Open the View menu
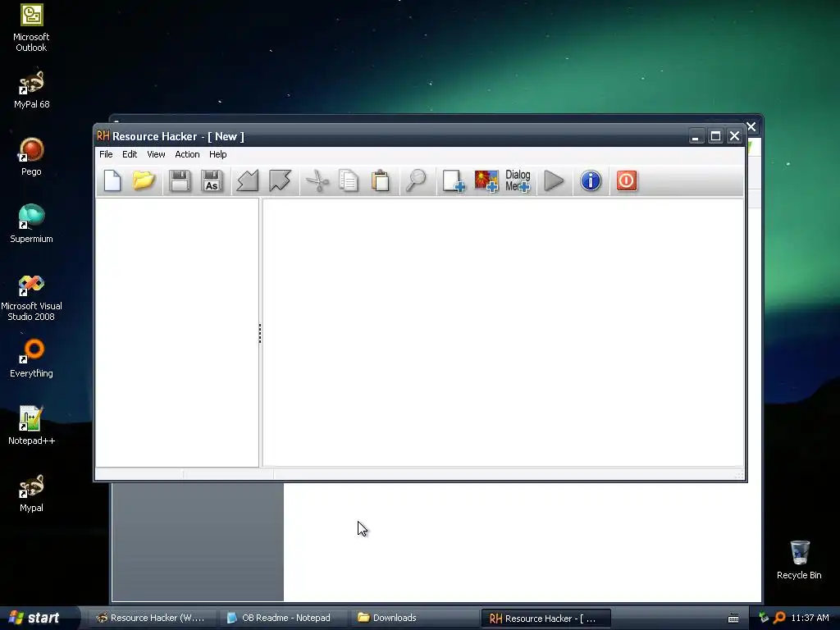840x630 pixels. tap(156, 154)
